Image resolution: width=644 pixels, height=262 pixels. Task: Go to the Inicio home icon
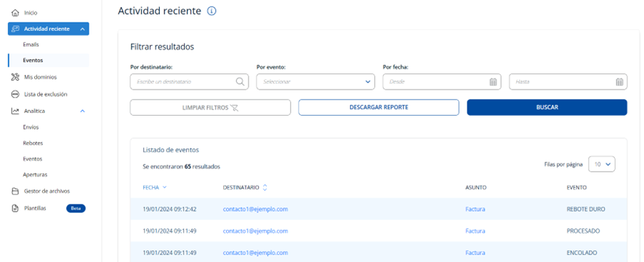click(15, 13)
